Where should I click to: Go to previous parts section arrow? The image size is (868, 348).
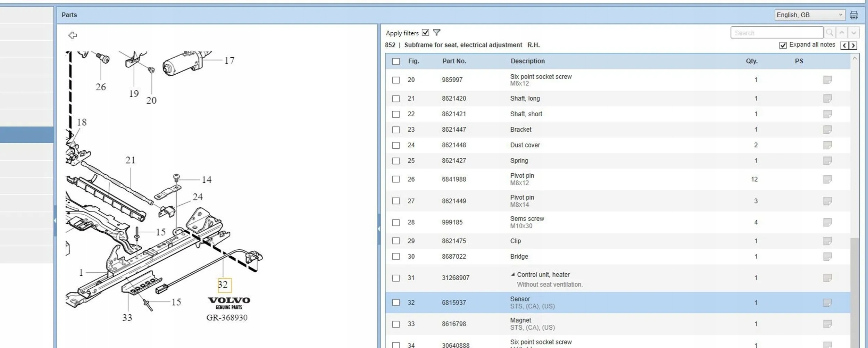click(845, 45)
